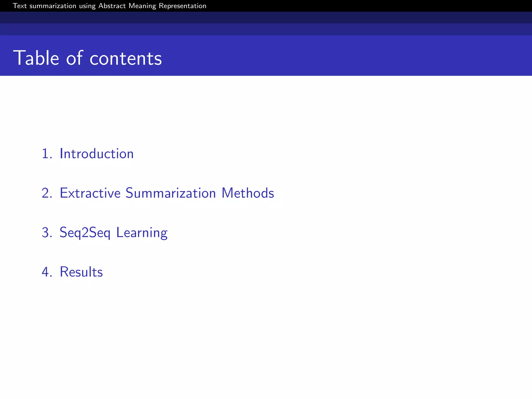Image resolution: width=532 pixels, height=399 pixels.
Task: Go to '2. Extractive Summarization Methods' section
Action: click(158, 193)
